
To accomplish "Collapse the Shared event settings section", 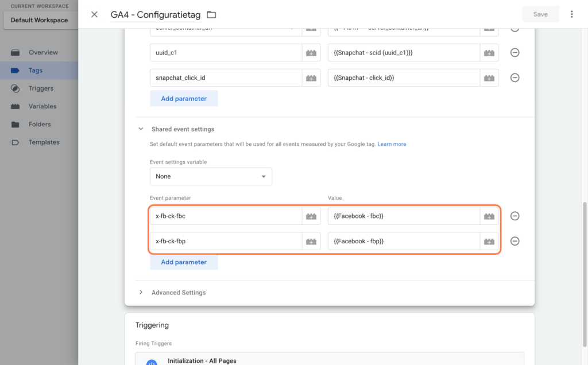I will (141, 129).
